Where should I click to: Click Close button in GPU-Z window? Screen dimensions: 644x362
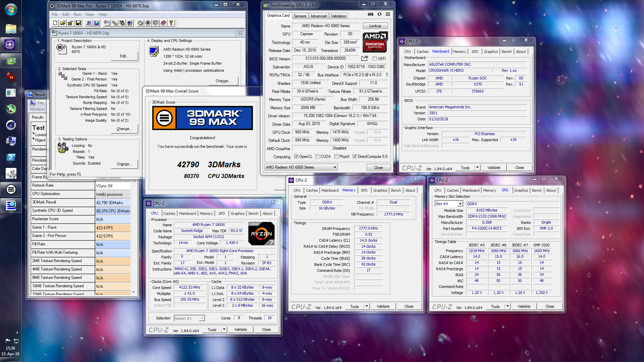(x=378, y=167)
